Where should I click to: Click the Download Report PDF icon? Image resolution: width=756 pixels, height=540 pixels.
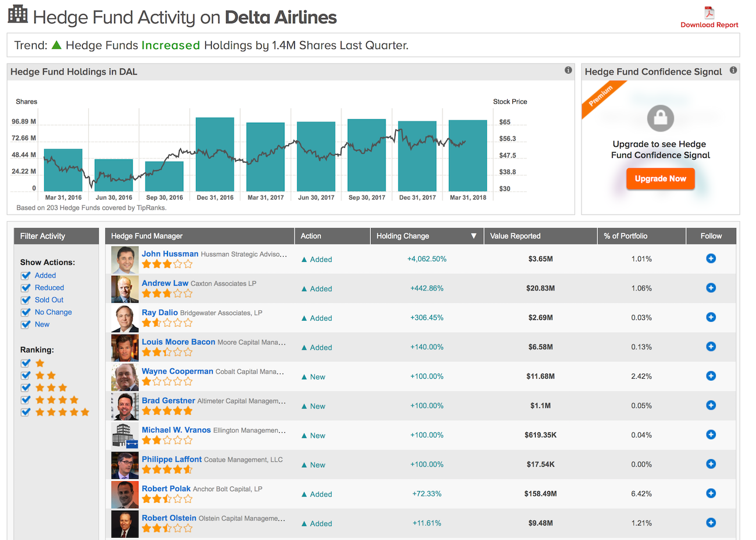point(709,13)
